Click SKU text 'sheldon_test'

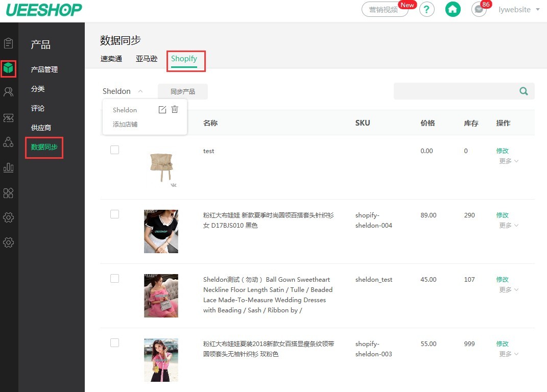click(374, 280)
